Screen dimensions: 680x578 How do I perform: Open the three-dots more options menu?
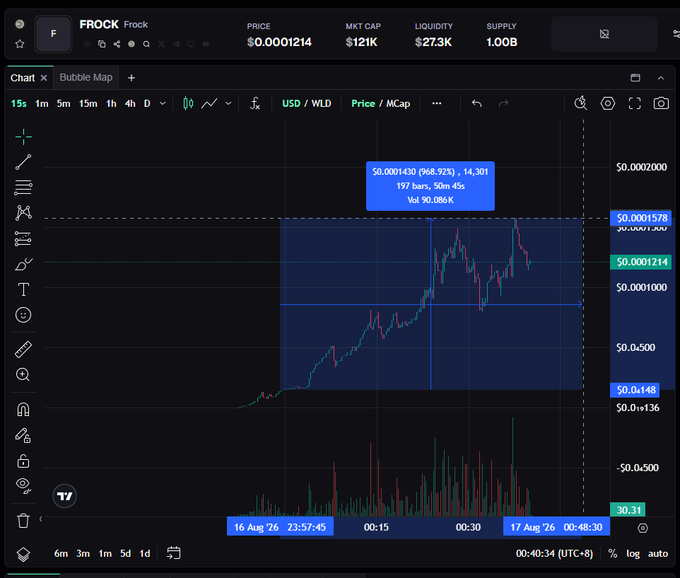(437, 103)
